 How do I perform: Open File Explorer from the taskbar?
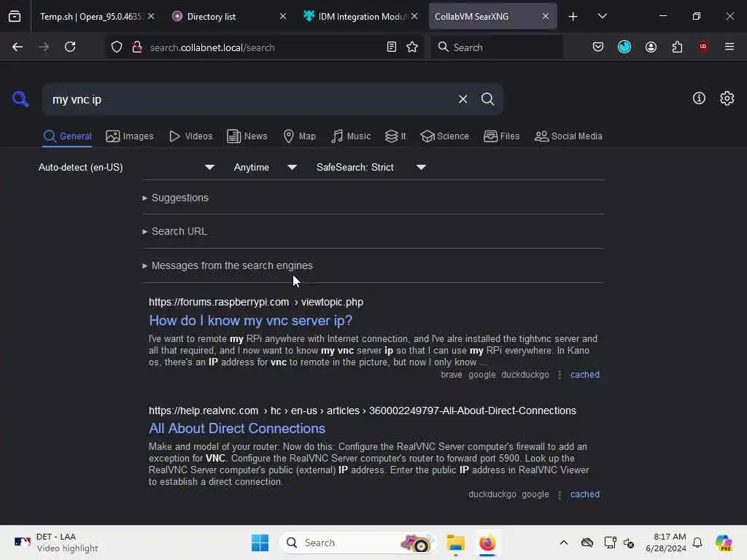[455, 542]
